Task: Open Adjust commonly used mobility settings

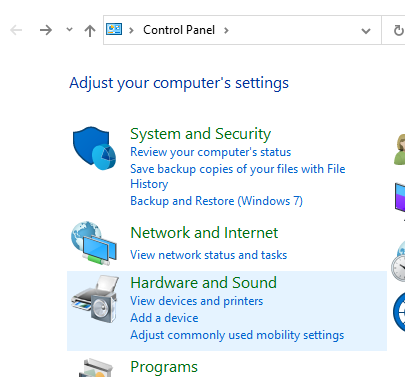Action: pos(237,335)
